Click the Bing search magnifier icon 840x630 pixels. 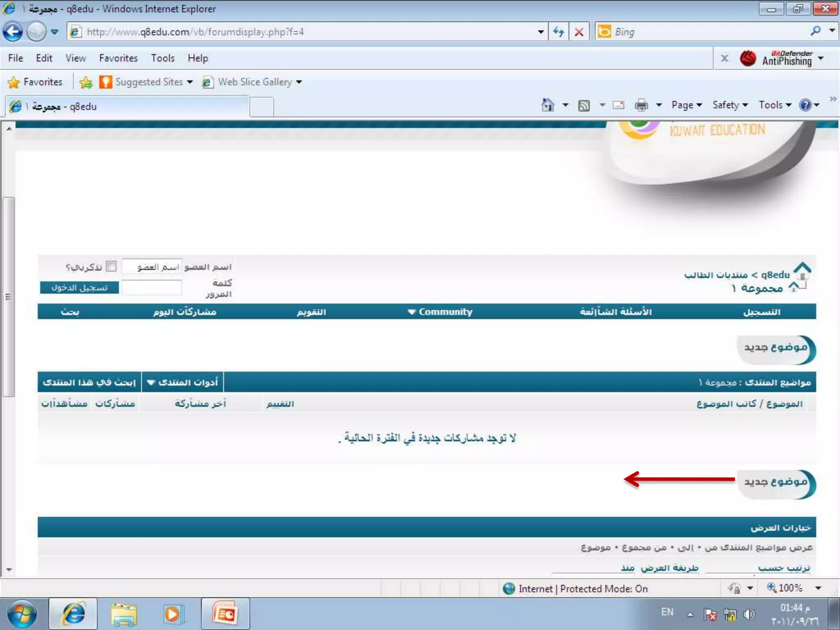pyautogui.click(x=815, y=31)
